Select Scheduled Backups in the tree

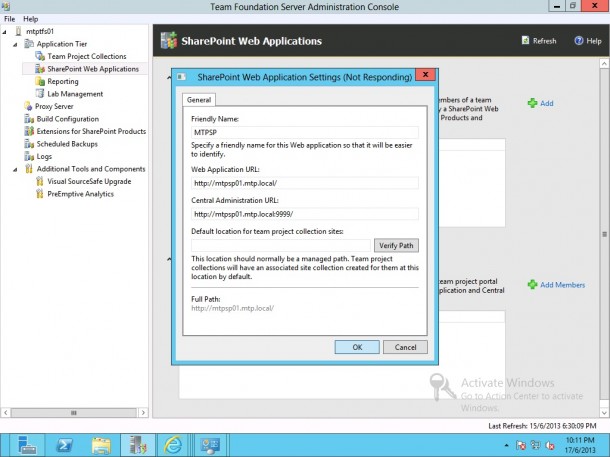tap(67, 144)
